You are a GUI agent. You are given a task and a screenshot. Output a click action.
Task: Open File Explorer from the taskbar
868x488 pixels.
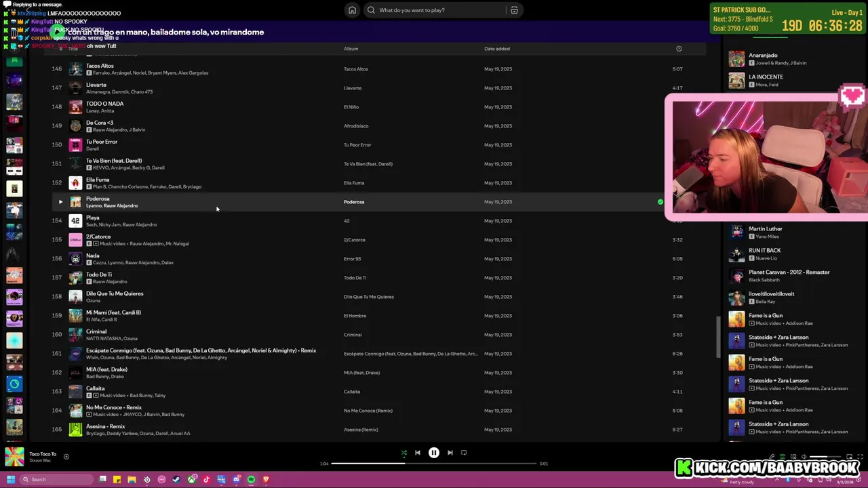(132, 480)
